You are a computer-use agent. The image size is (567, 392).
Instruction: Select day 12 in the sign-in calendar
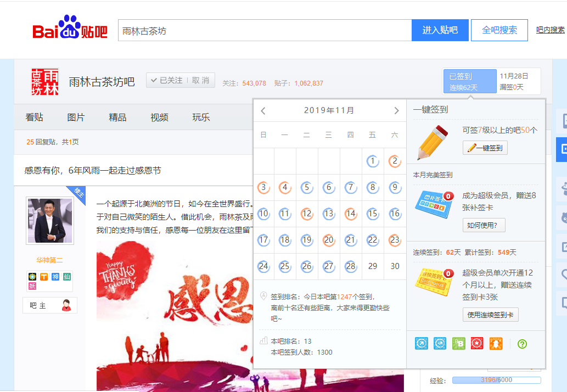(x=307, y=214)
